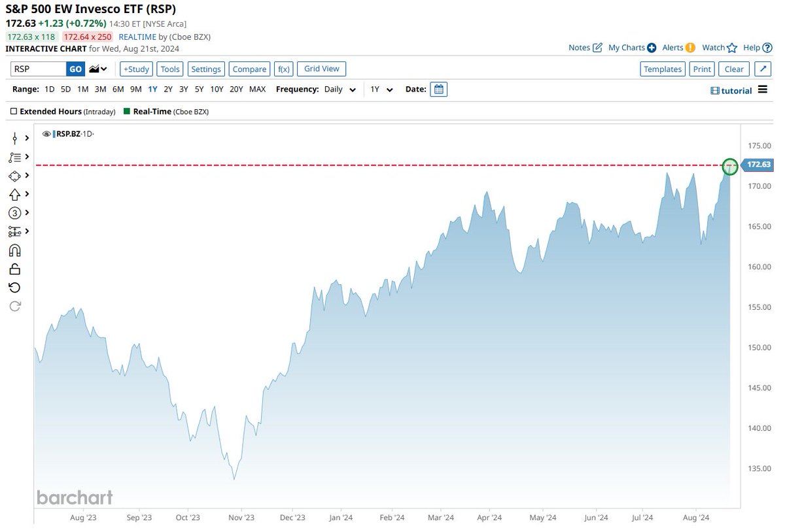Click the +Study button
Screen dimensions: 785x532
coord(136,69)
